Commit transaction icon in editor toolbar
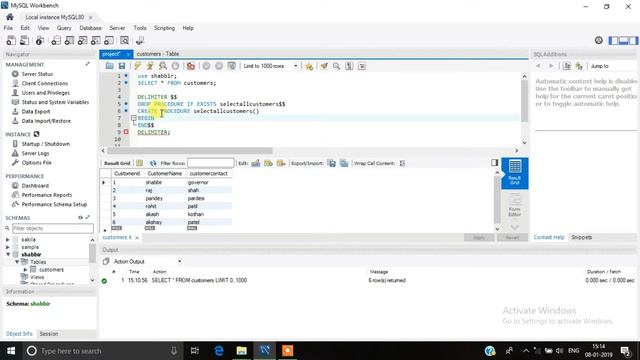This screenshot has width=640, height=360. coord(207,66)
